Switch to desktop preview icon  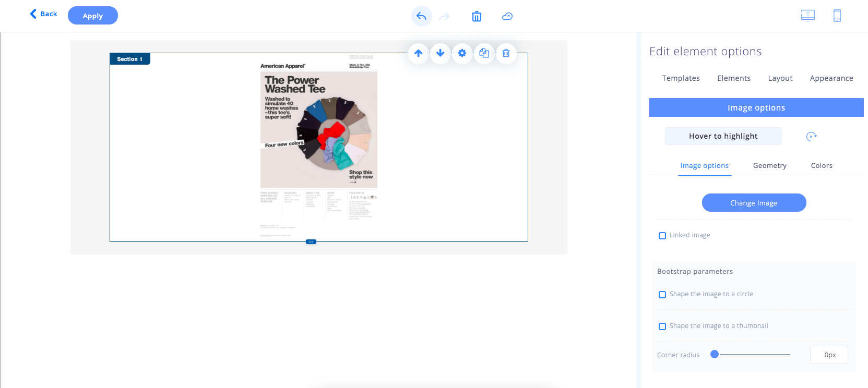[807, 16]
